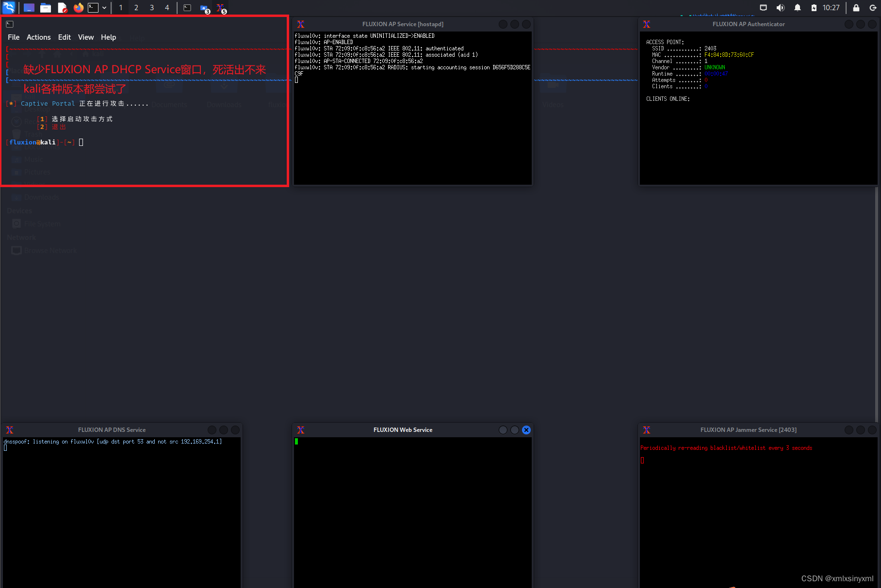This screenshot has width=881, height=588.
Task: Switch to workspace 2 in the taskbar
Action: click(x=136, y=7)
